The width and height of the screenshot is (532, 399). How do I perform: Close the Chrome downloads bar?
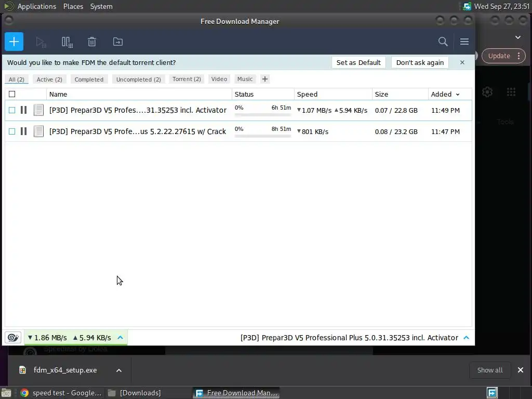[521, 370]
